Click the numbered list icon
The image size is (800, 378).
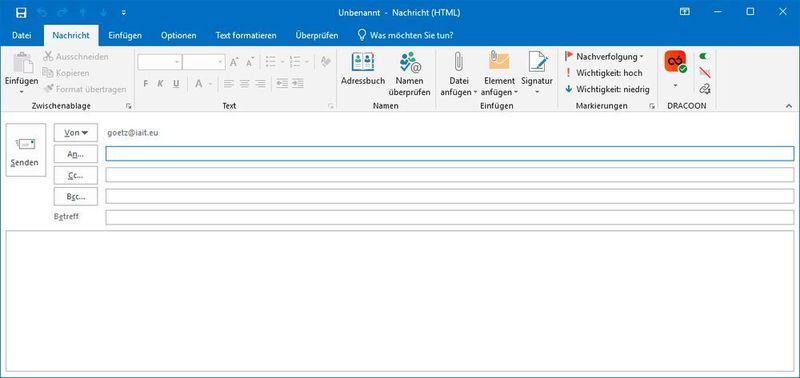point(294,62)
